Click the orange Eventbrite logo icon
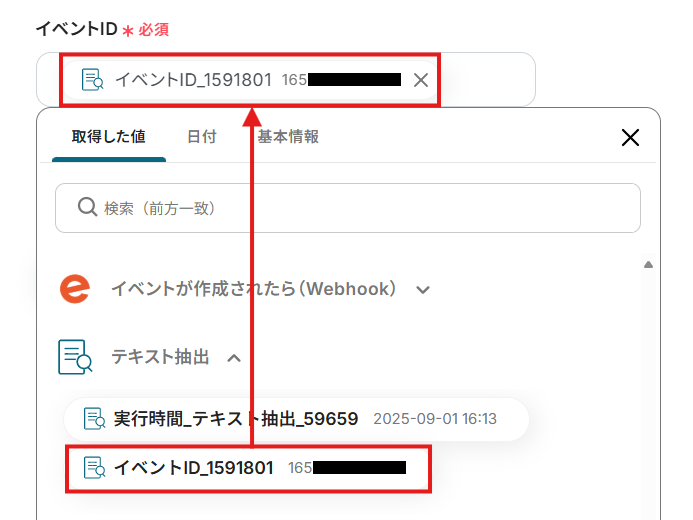693x520 pixels. click(x=75, y=289)
